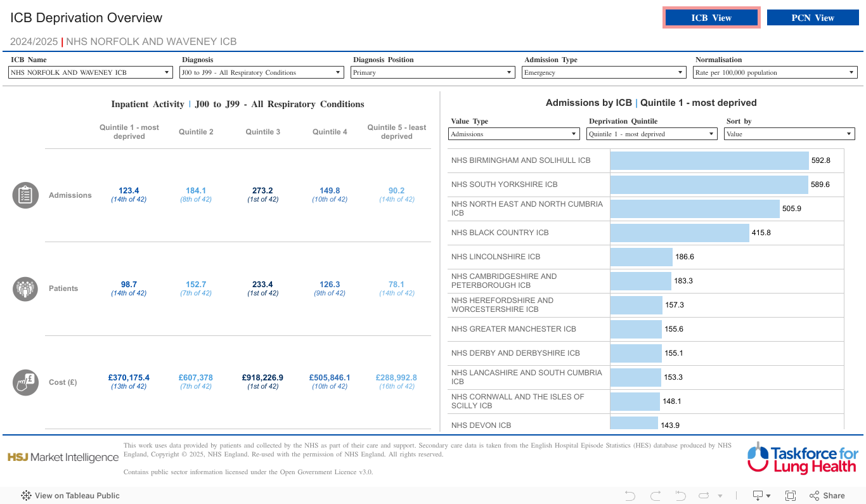Open the Admission Type dropdown
This screenshot has height=504, width=866.
click(x=604, y=73)
